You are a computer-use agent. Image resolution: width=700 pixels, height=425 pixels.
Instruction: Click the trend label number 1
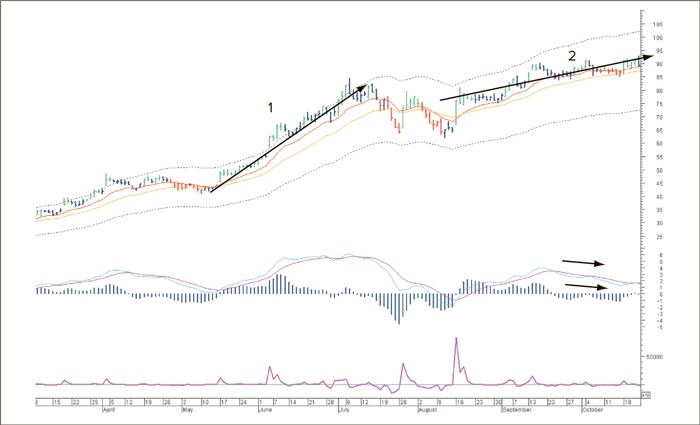pyautogui.click(x=269, y=106)
